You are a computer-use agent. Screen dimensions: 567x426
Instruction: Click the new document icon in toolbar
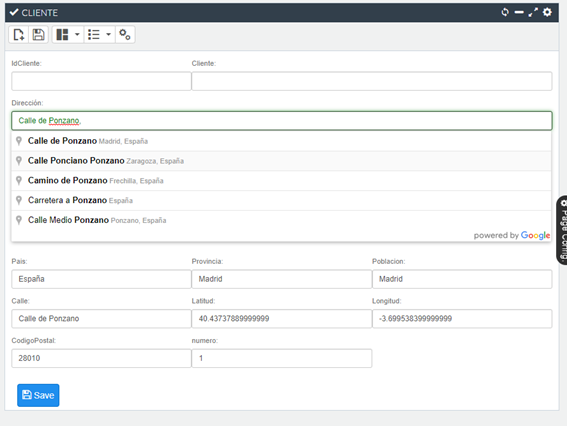(18, 35)
